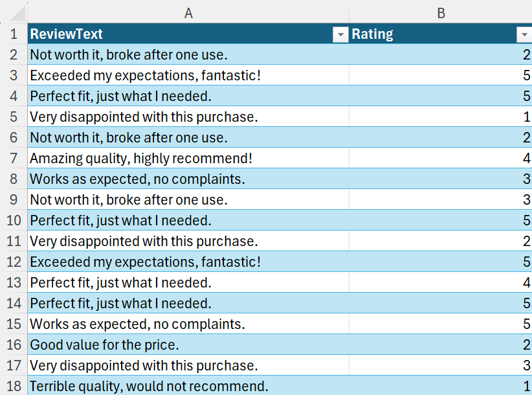532x395 pixels.
Task: Select review text cell in row 8
Action: click(188, 179)
